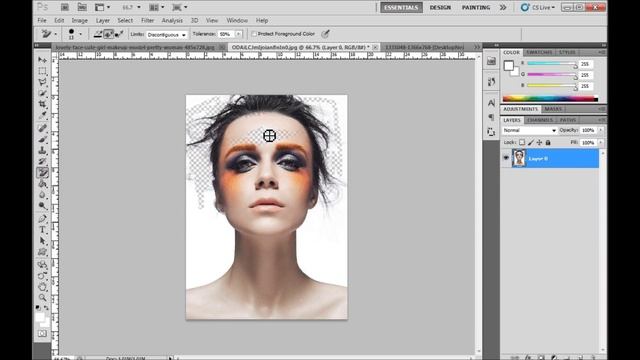Select the Blur tool

click(42, 195)
